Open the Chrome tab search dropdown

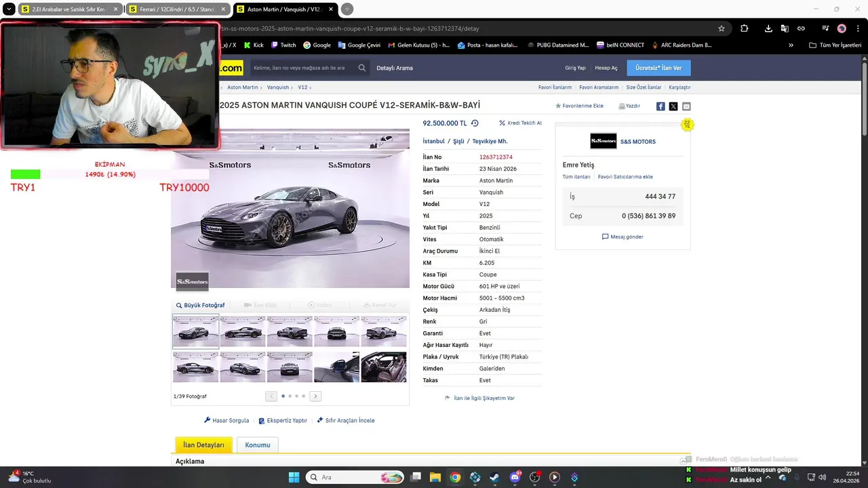9,9
